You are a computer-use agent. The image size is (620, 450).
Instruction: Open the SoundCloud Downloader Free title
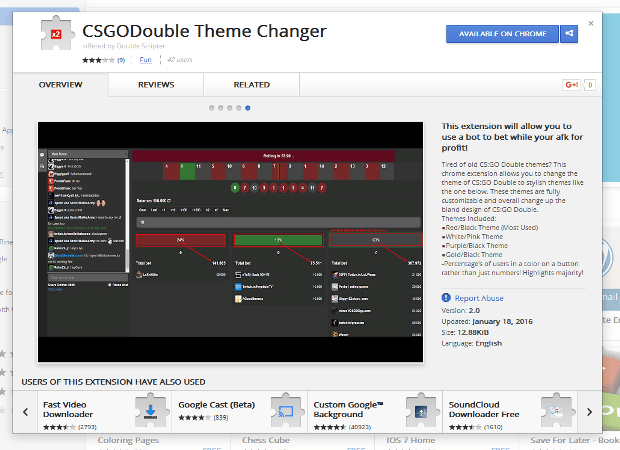484,409
